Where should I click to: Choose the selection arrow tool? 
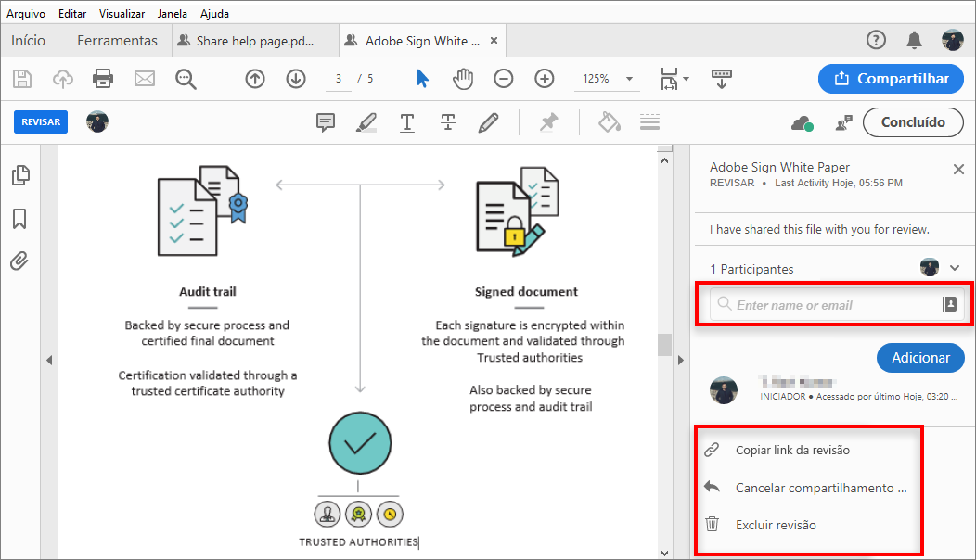[422, 79]
